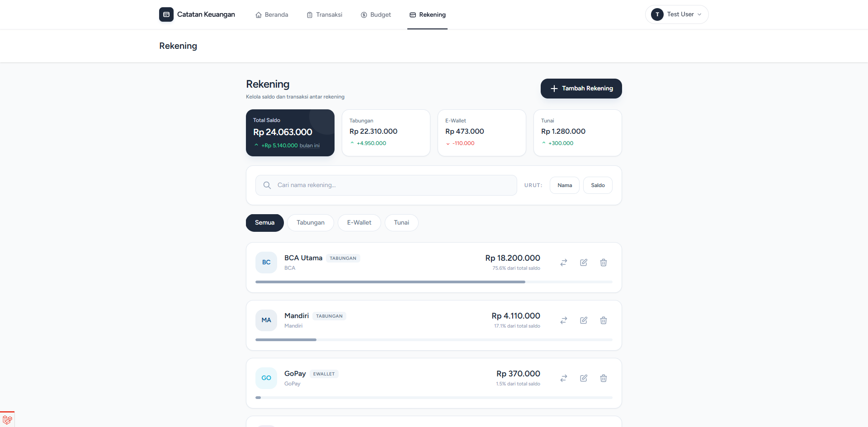Screen dimensions: 868x427
Task: Click the Catatan Keuangan logo icon
Action: 166,14
